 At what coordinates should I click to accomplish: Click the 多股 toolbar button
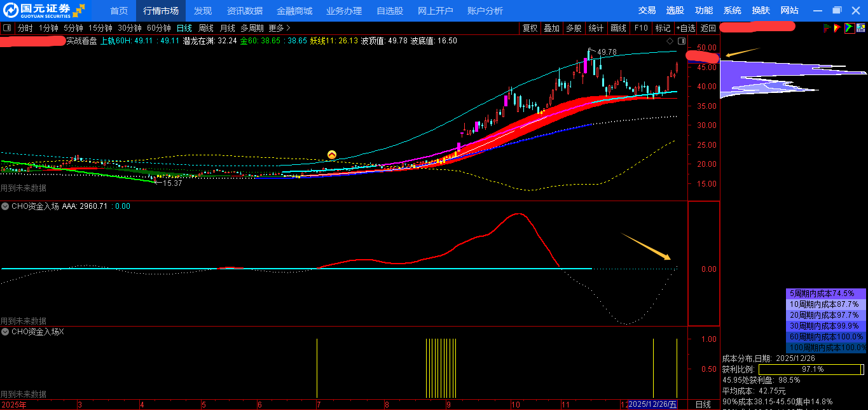point(574,28)
